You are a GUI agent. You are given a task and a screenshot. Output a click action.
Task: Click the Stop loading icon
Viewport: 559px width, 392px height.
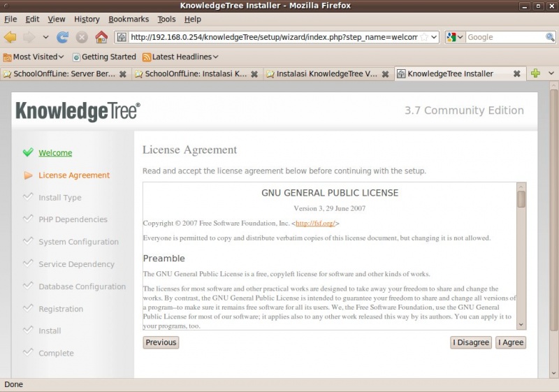click(82, 37)
